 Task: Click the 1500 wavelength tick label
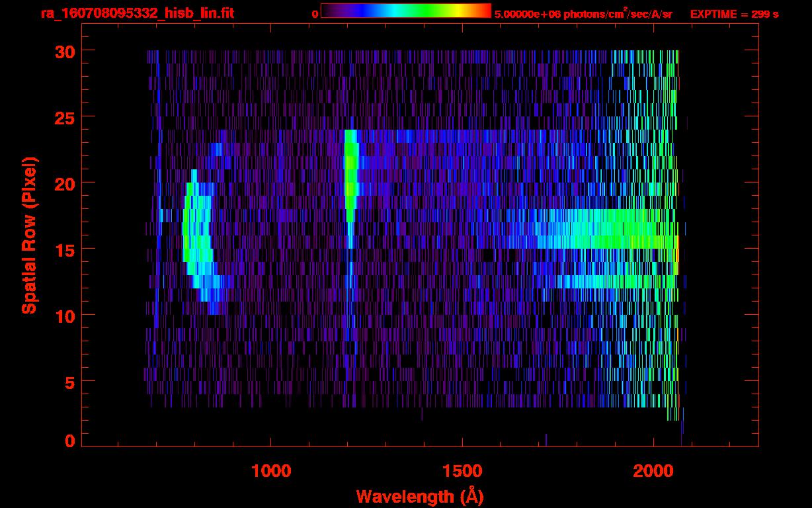(462, 471)
